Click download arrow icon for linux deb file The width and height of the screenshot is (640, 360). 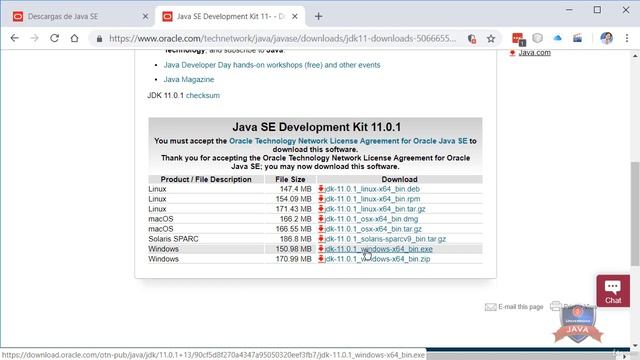pyautogui.click(x=321, y=189)
